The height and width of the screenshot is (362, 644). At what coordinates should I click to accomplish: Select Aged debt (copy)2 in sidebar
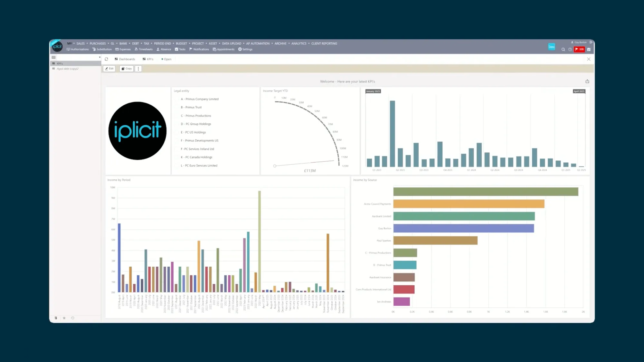(67, 69)
